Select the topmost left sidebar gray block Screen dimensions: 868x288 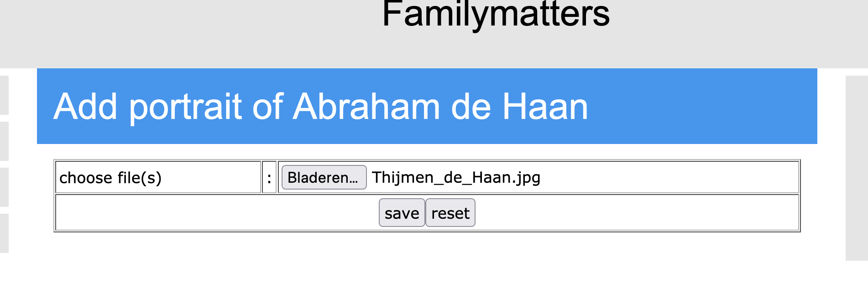coord(4,95)
